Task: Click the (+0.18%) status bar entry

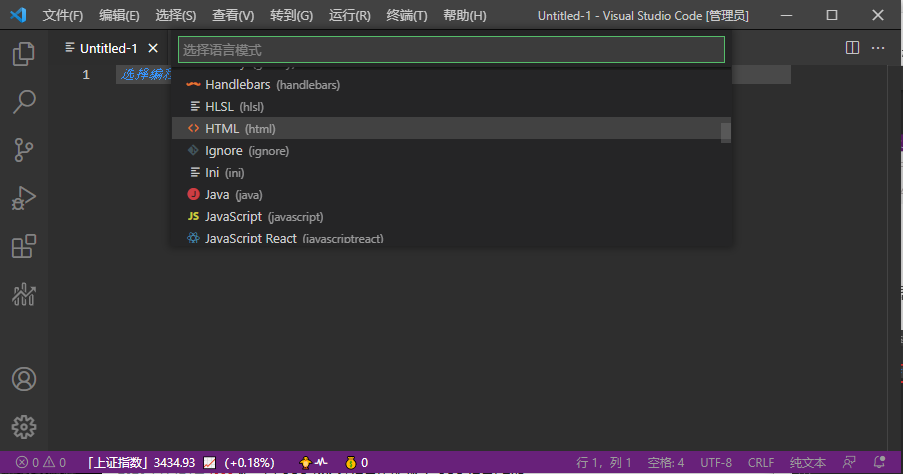Action: point(249,462)
